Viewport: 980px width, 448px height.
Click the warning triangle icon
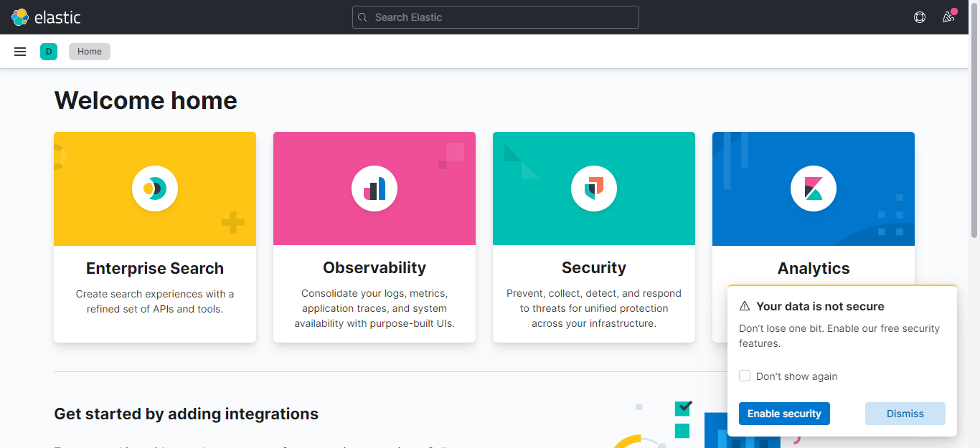click(x=745, y=306)
